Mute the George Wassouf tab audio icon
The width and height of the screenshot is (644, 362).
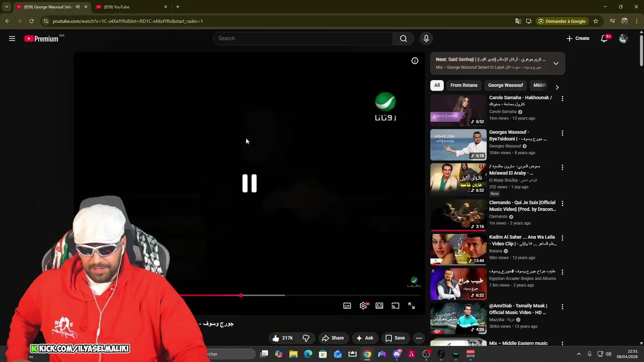point(77,7)
